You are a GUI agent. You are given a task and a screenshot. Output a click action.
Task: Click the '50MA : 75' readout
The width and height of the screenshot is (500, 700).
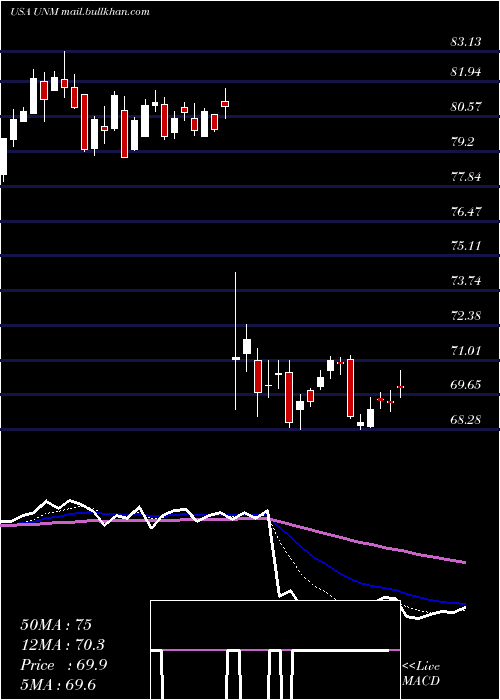(56, 625)
